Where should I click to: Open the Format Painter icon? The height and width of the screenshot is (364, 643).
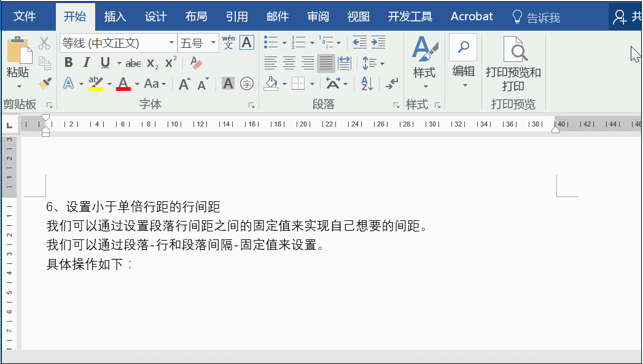coord(44,83)
